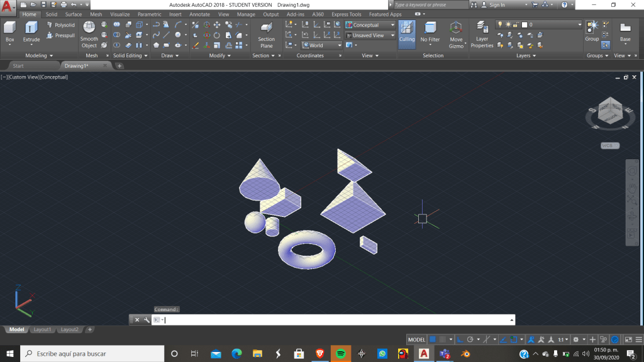This screenshot has width=644, height=362.
Task: Click the Group objects icon
Action: click(592, 30)
